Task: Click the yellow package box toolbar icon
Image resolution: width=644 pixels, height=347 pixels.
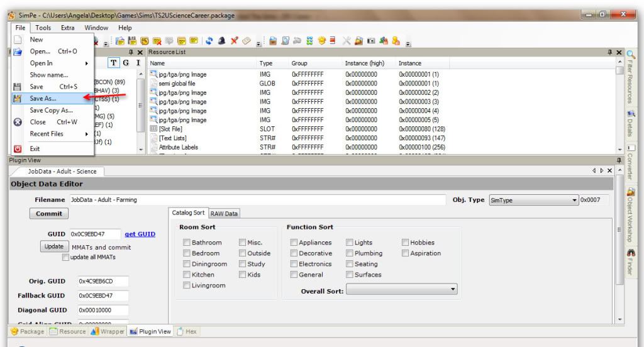Action: (x=321, y=40)
